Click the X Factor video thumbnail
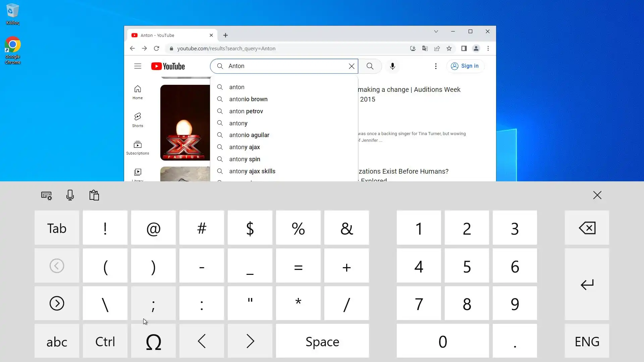 pyautogui.click(x=185, y=122)
